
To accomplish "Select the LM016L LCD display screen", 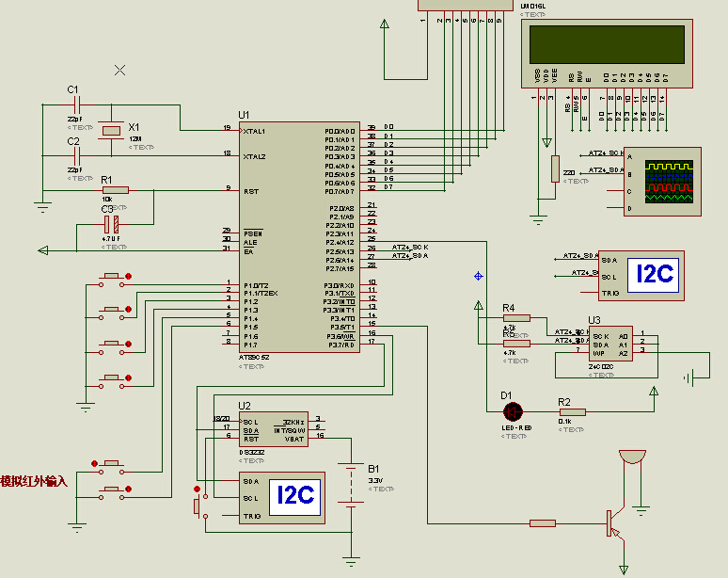I will (x=607, y=44).
